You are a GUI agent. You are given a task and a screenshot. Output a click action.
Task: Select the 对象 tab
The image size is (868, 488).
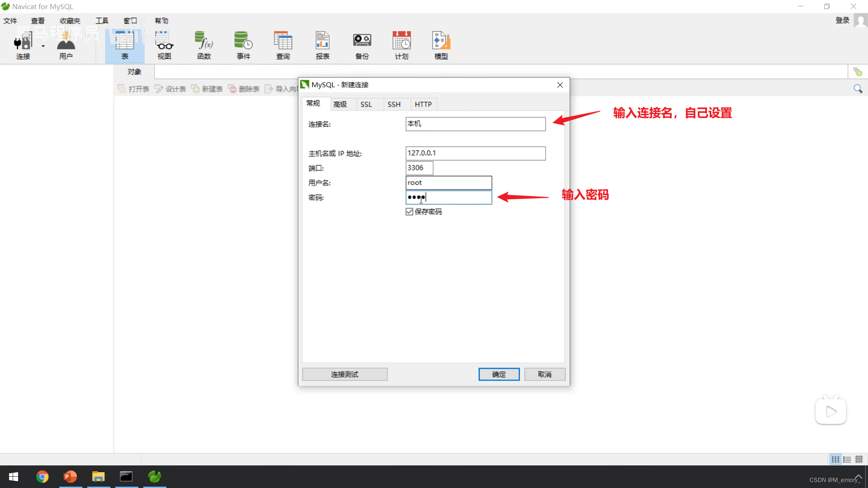click(x=134, y=72)
